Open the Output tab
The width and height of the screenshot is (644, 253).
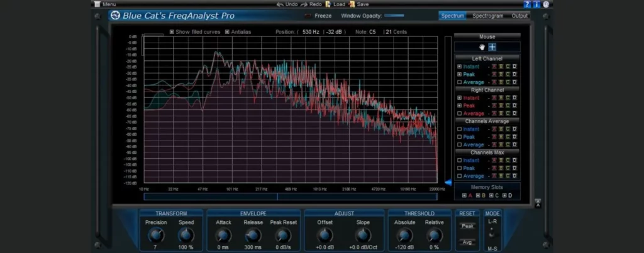pos(519,16)
